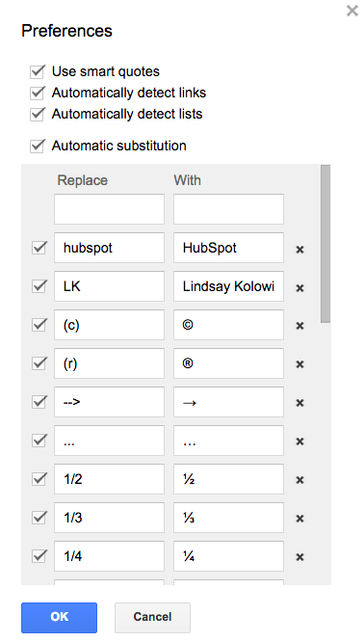
Task: Disable Automatically detect lists option
Action: click(38, 114)
